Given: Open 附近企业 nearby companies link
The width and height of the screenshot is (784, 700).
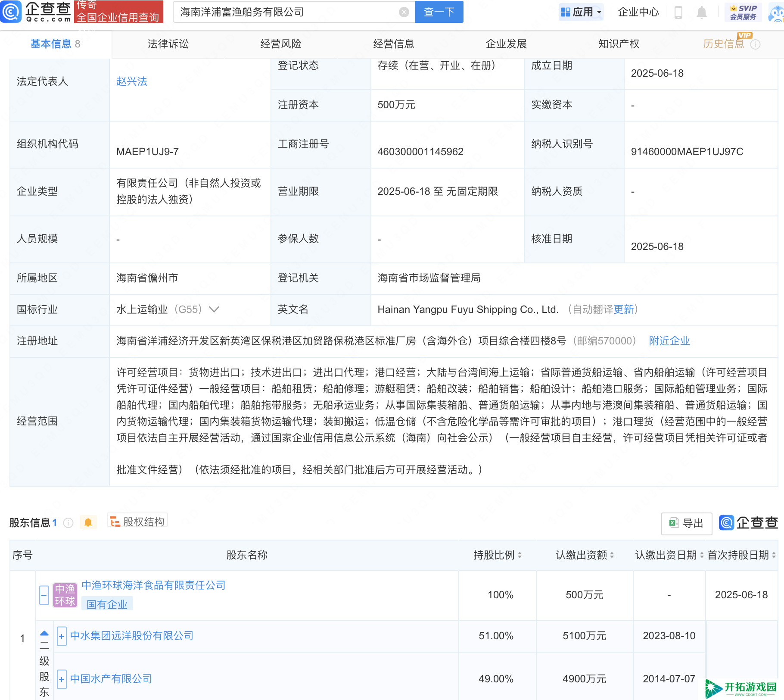Looking at the screenshot, I should (669, 341).
